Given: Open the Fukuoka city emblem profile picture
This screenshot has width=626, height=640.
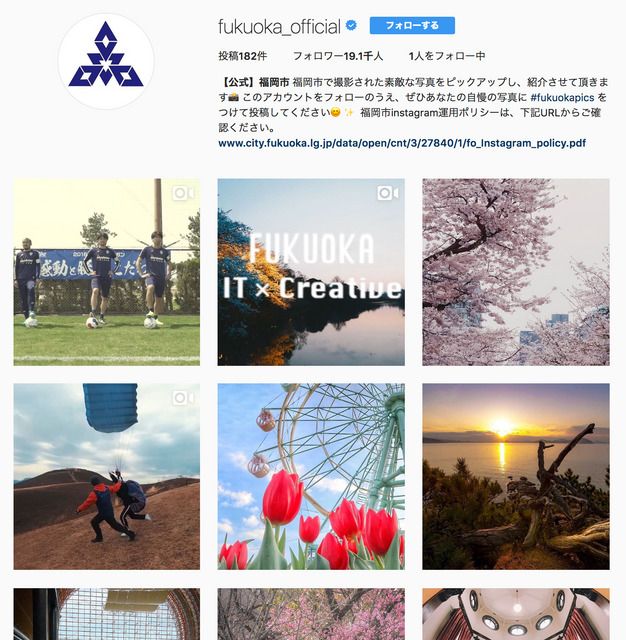Looking at the screenshot, I should point(106,61).
